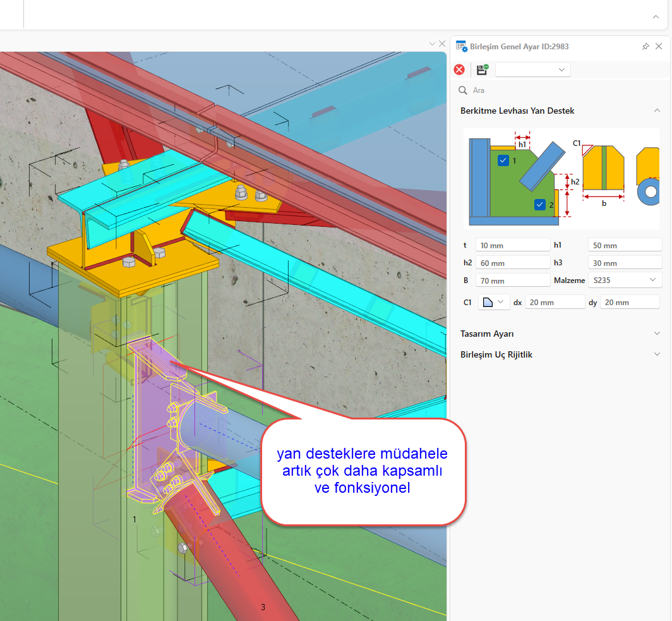Click the magnifier search icon beside Ara
This screenshot has height=621, width=672.
(463, 90)
